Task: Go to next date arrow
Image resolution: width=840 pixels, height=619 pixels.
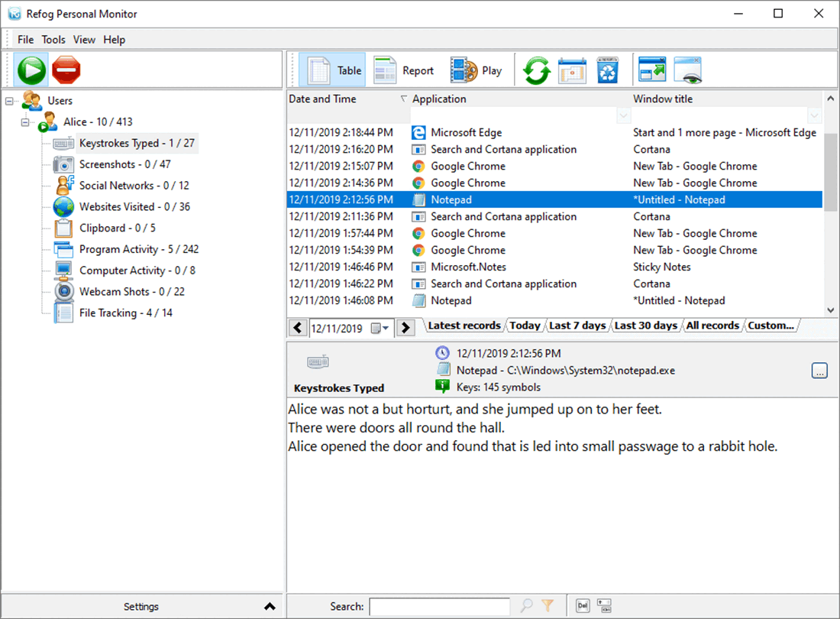Action: [x=405, y=327]
